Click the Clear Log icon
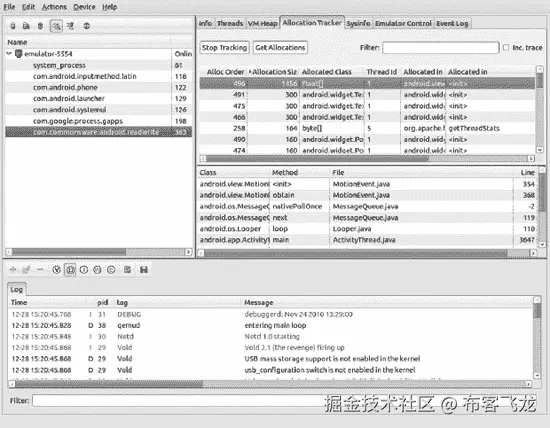The height and width of the screenshot is (428, 550). (x=127, y=269)
